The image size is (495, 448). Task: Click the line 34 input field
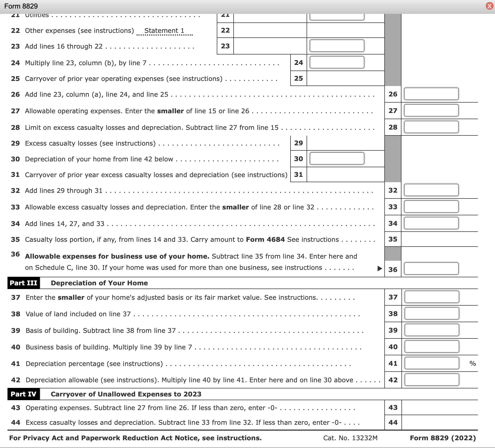[x=431, y=223]
